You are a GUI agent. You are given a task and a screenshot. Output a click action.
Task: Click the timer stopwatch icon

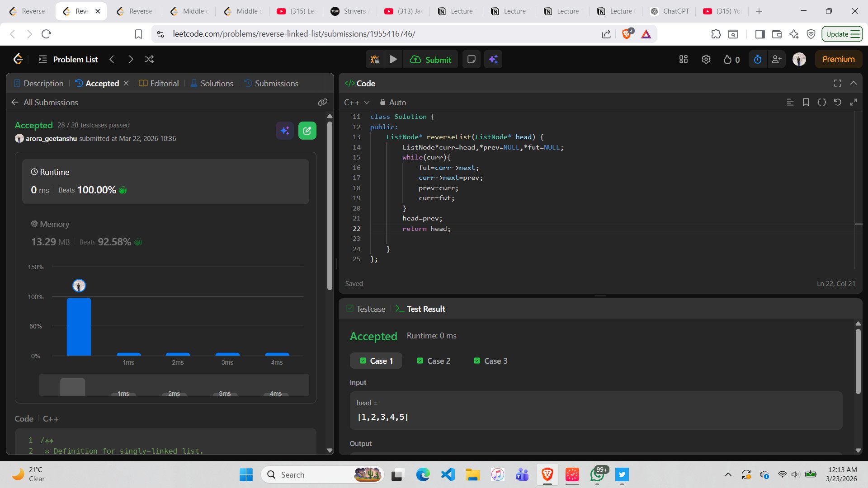click(758, 59)
